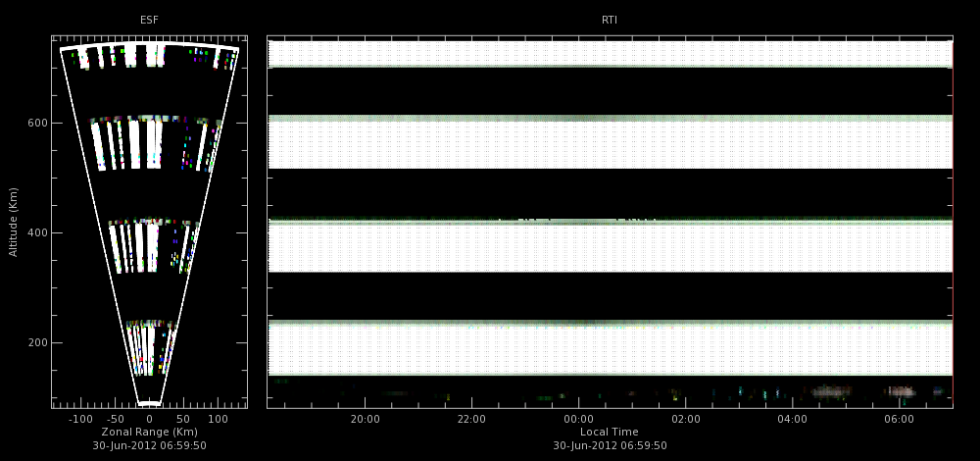Click the timestamp under the RTI plot

(610, 445)
